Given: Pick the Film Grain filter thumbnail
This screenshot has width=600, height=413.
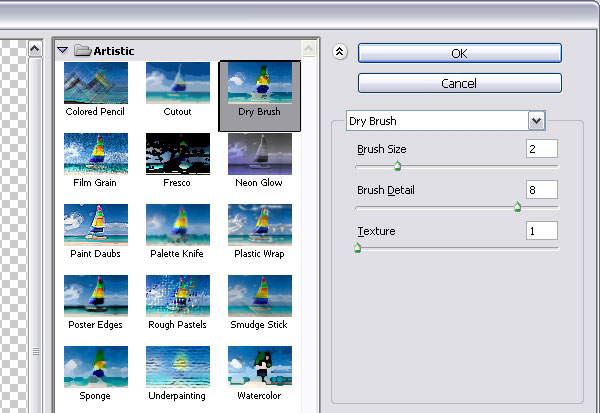Looking at the screenshot, I should pyautogui.click(x=95, y=154).
